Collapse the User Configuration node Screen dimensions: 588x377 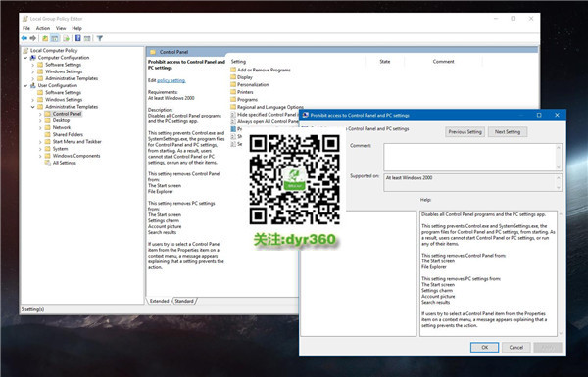coord(25,86)
